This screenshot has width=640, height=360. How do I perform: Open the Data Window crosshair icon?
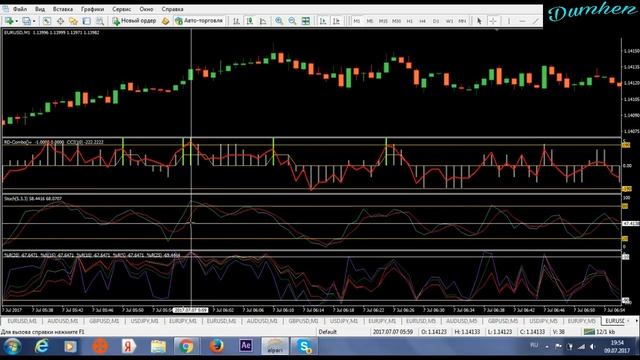[60, 21]
